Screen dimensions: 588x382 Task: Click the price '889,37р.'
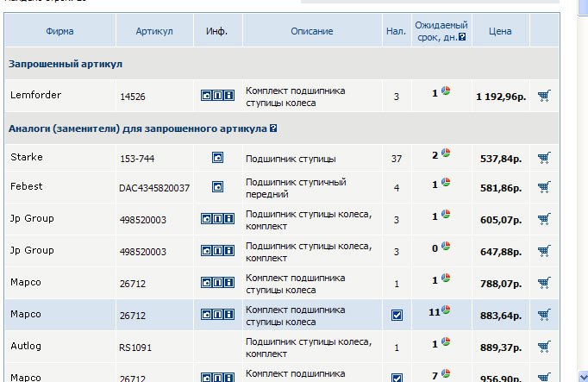(x=501, y=348)
